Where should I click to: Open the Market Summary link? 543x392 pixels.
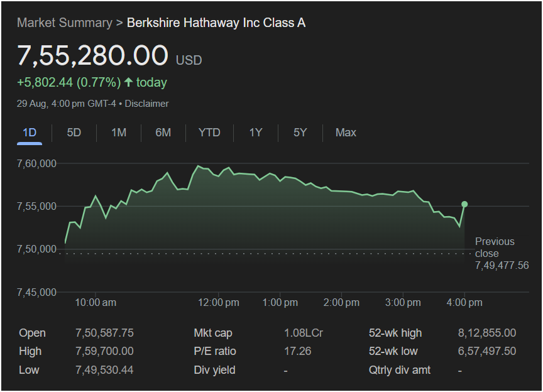pos(64,23)
